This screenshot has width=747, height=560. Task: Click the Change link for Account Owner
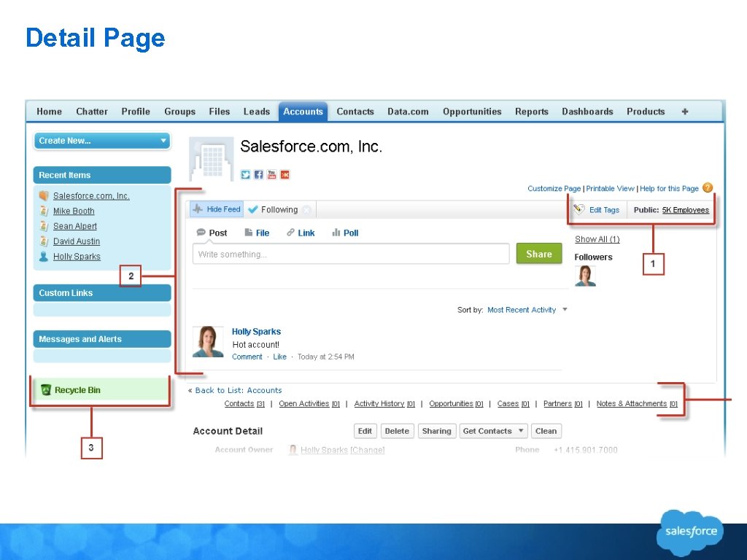(367, 450)
